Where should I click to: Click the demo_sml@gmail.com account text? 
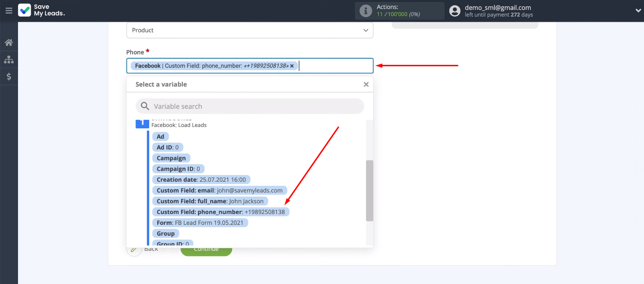pos(498,8)
